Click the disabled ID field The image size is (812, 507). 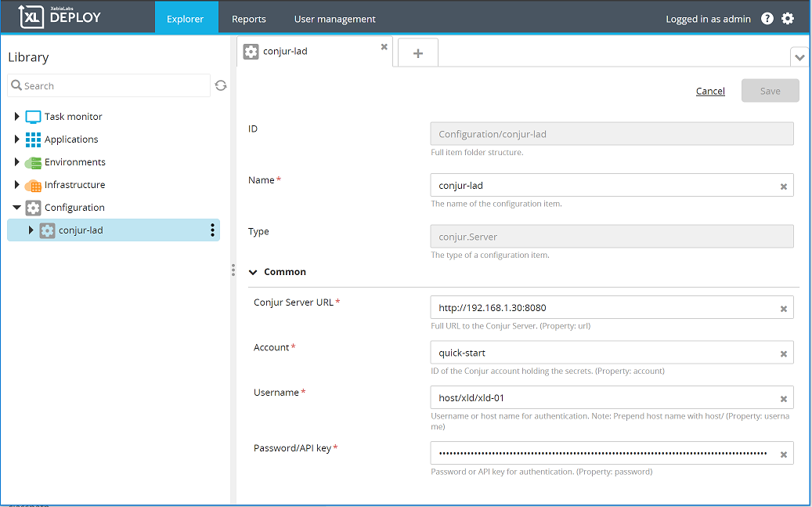tap(612, 134)
